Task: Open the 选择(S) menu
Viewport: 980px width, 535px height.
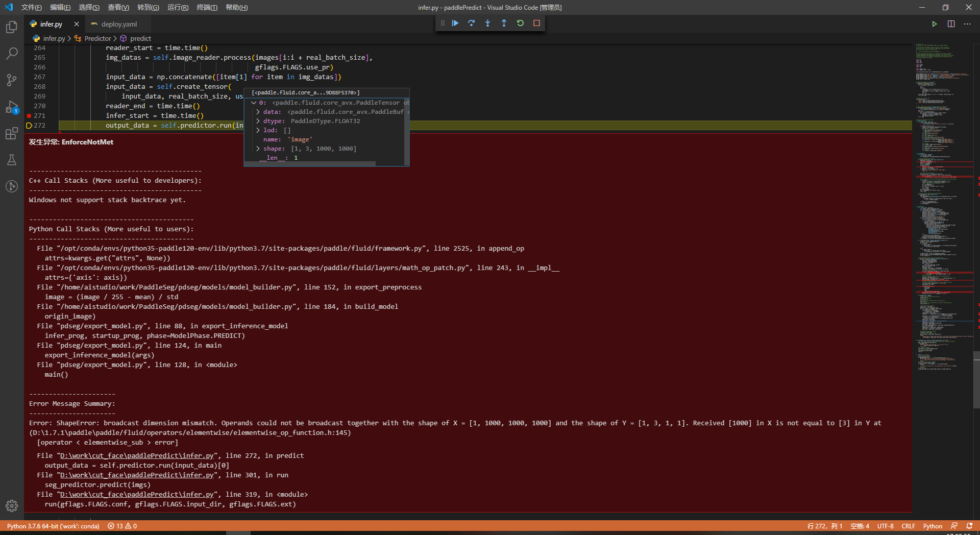Action: (x=89, y=7)
